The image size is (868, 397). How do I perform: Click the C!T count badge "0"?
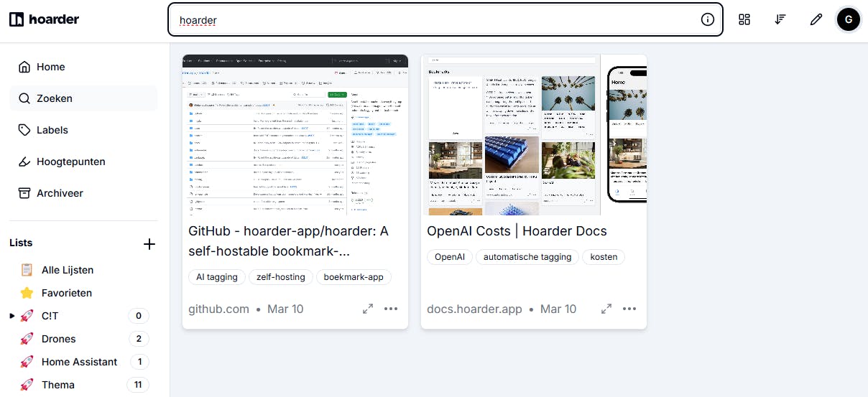click(x=138, y=316)
